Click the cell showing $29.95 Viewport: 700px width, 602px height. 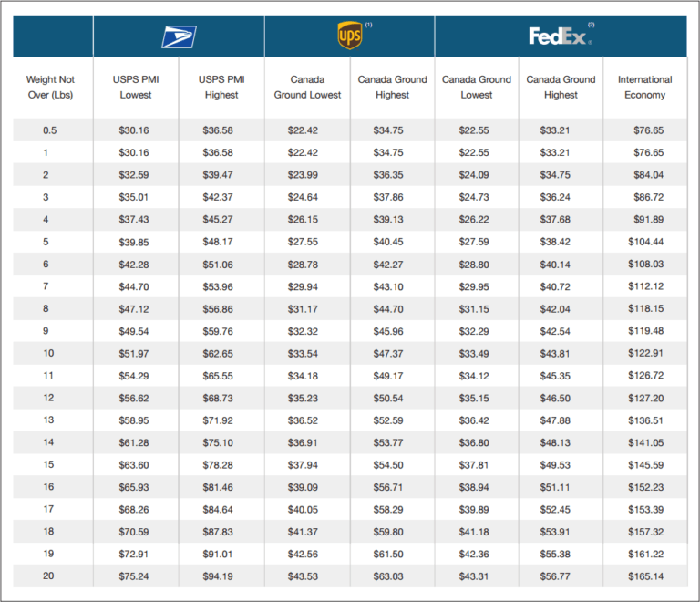coord(474,286)
